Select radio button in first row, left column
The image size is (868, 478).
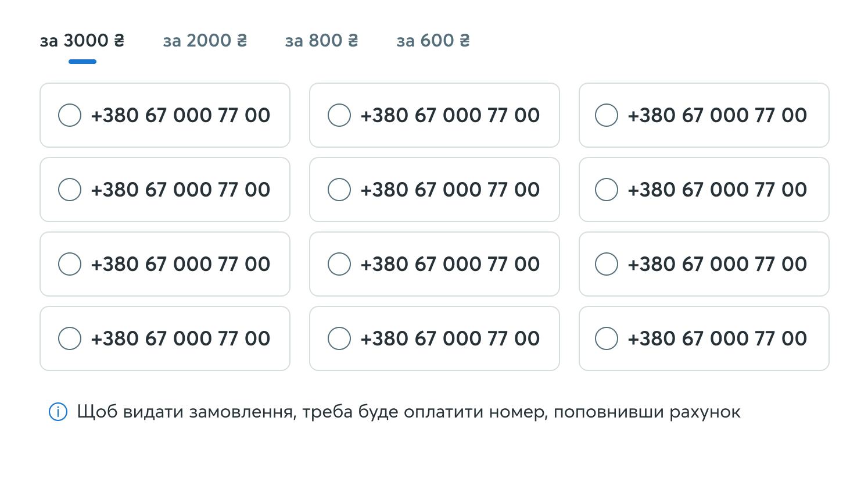[x=70, y=115]
